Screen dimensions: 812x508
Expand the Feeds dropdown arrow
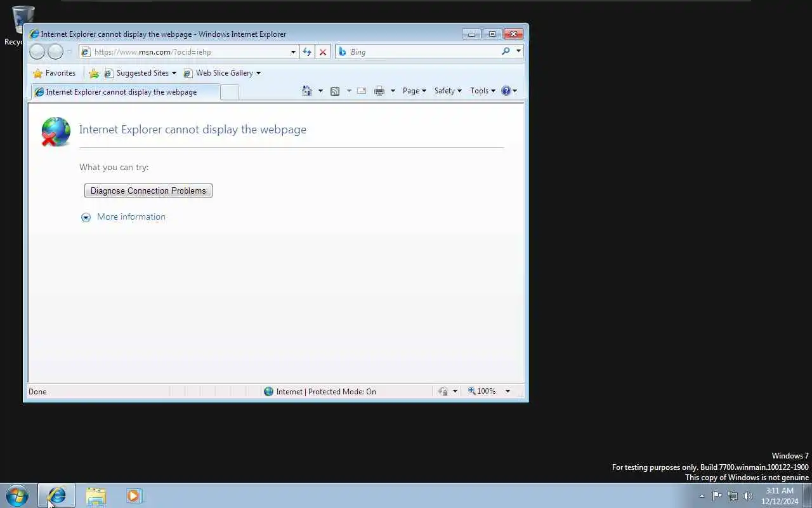[x=349, y=91]
